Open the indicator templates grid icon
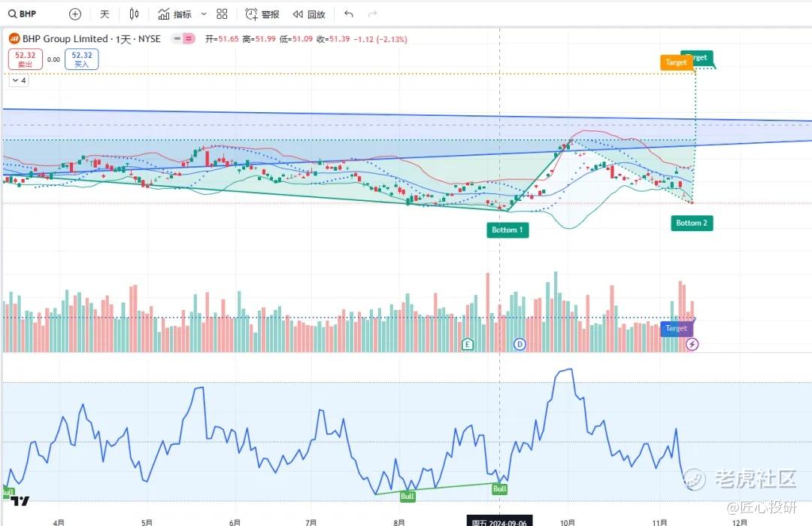This screenshot has width=812, height=526. pos(222,14)
